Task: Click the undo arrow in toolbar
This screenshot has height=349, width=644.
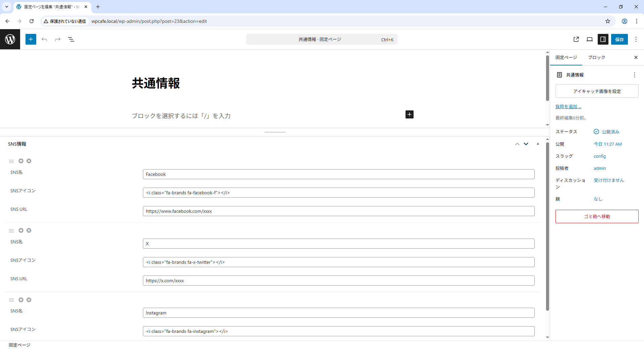Action: pyautogui.click(x=44, y=39)
